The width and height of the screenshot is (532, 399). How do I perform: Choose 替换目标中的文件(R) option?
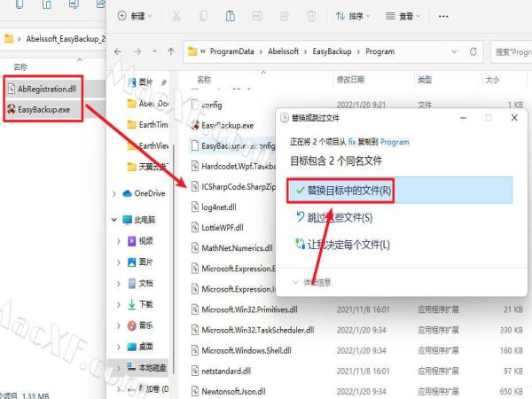[401, 191]
